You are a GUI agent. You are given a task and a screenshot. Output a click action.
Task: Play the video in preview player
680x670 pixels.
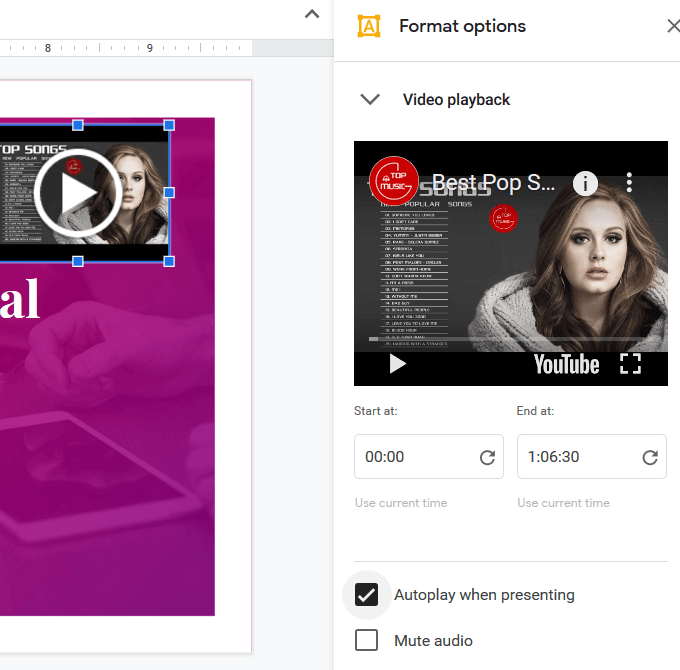pyautogui.click(x=397, y=364)
